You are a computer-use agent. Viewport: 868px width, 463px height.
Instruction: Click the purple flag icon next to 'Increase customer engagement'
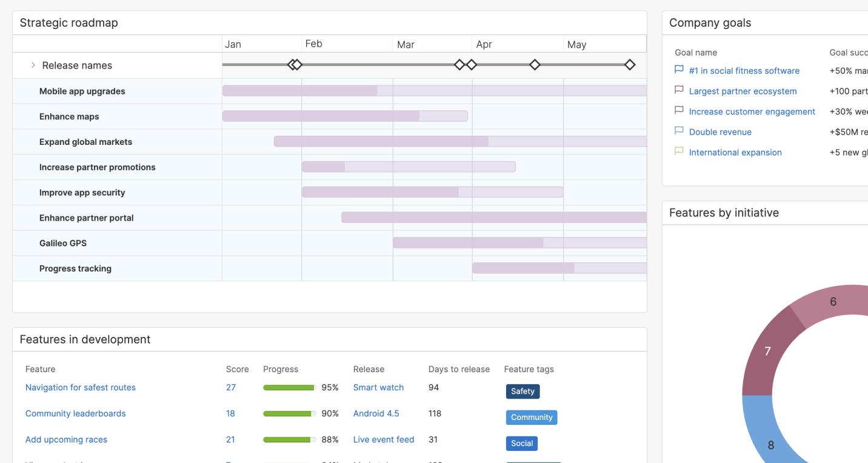tap(678, 110)
